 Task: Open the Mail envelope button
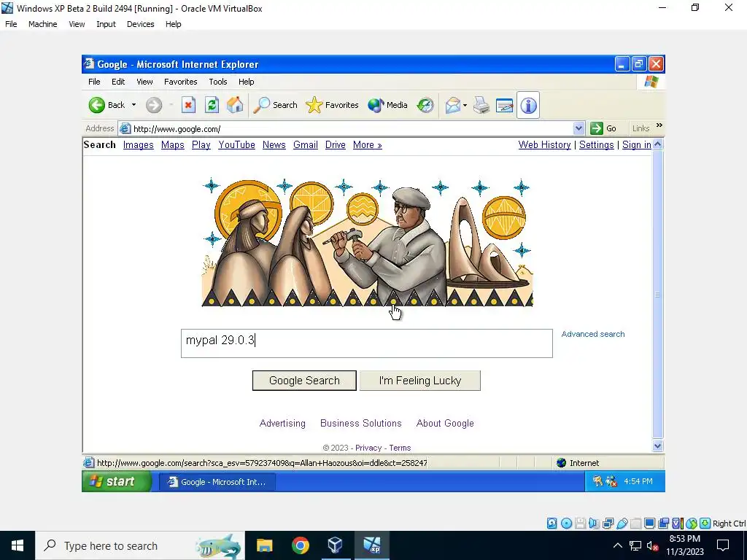[x=452, y=105]
